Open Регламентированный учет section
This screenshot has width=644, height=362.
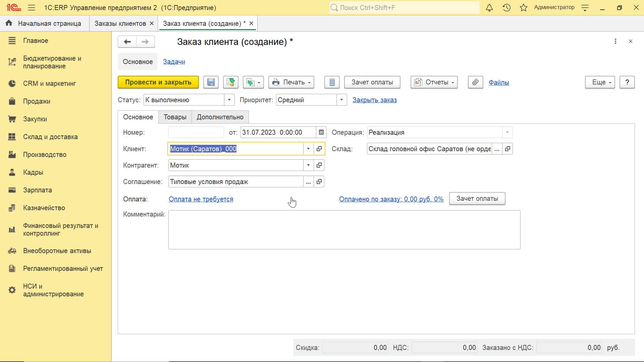(x=63, y=268)
